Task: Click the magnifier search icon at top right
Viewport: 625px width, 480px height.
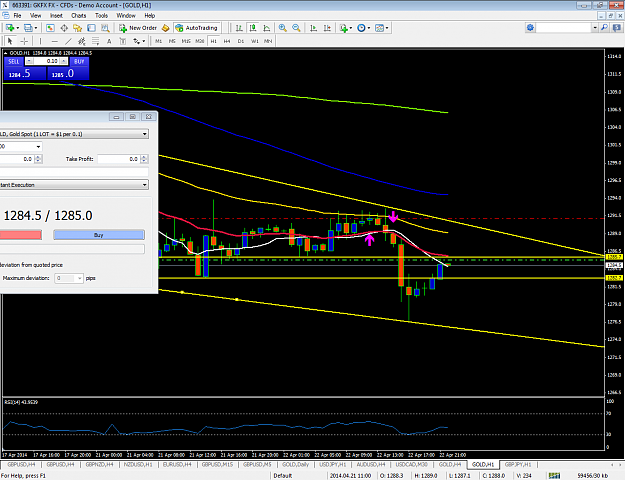Action: pos(605,28)
